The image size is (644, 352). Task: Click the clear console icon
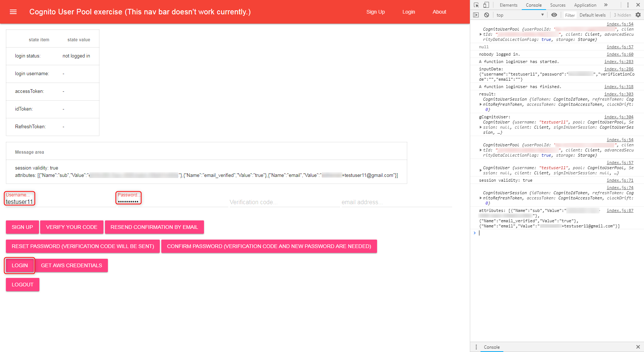487,15
